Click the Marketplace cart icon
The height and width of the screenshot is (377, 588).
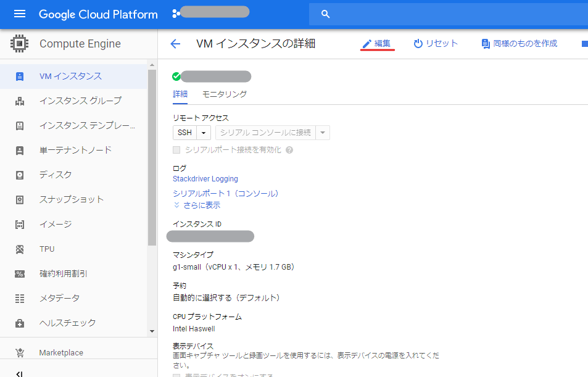tap(20, 352)
